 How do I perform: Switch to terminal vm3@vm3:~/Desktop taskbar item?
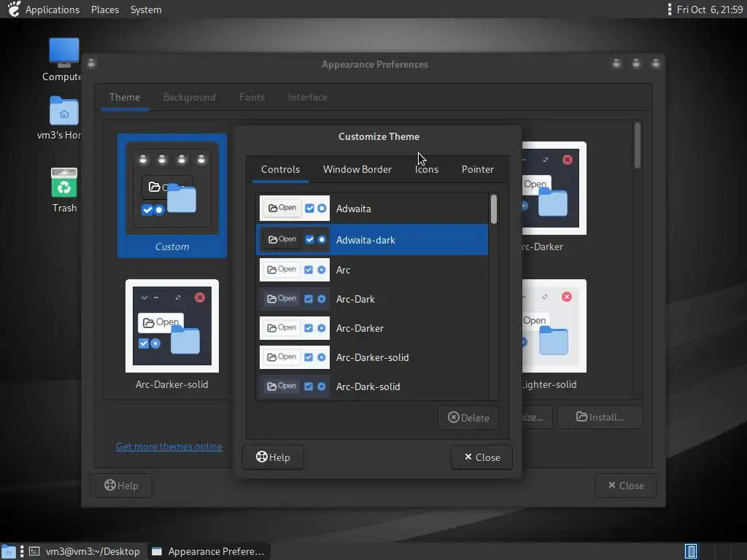(x=85, y=551)
